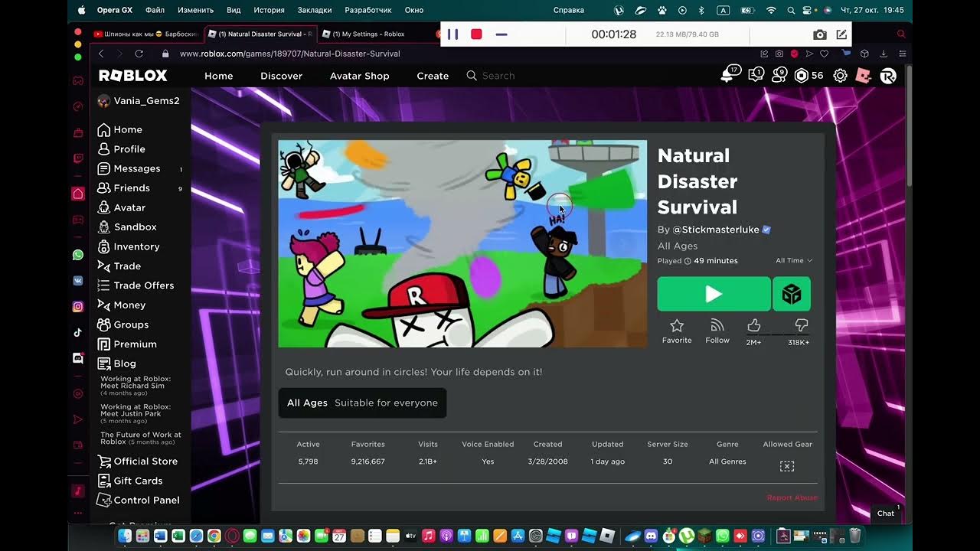Click the Roblox logo in the header
The height and width of the screenshot is (551, 980).
tap(132, 76)
